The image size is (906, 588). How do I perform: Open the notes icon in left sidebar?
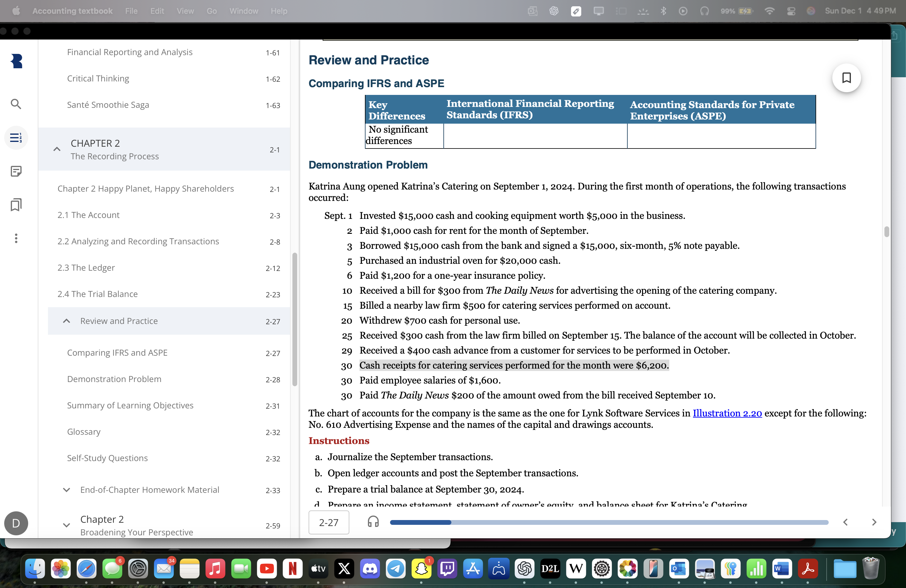16,171
